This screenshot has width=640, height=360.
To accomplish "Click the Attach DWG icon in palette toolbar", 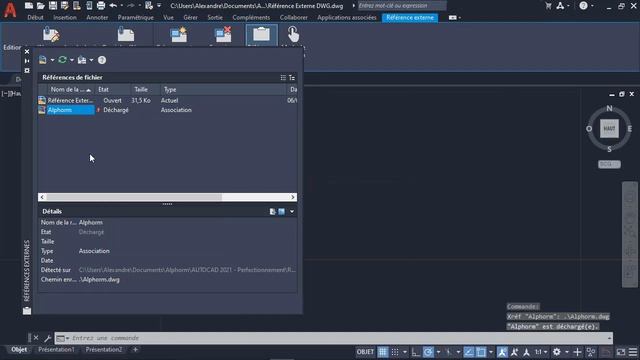I will click(x=43, y=60).
